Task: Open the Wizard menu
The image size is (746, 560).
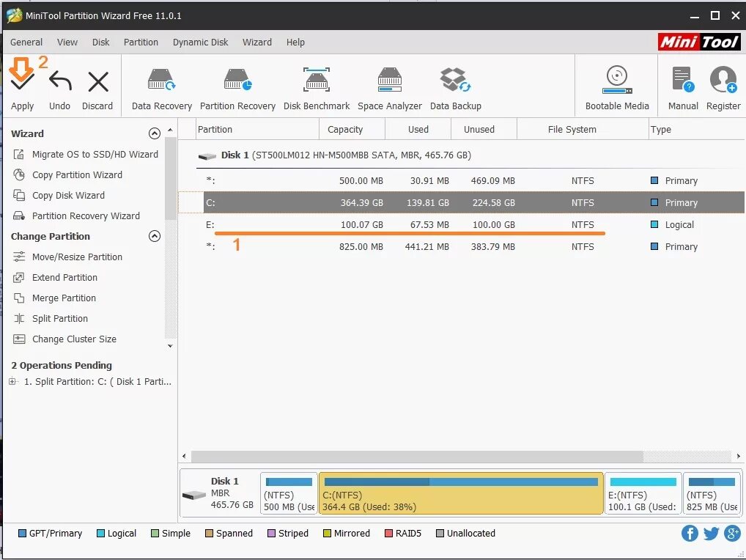Action: [257, 42]
